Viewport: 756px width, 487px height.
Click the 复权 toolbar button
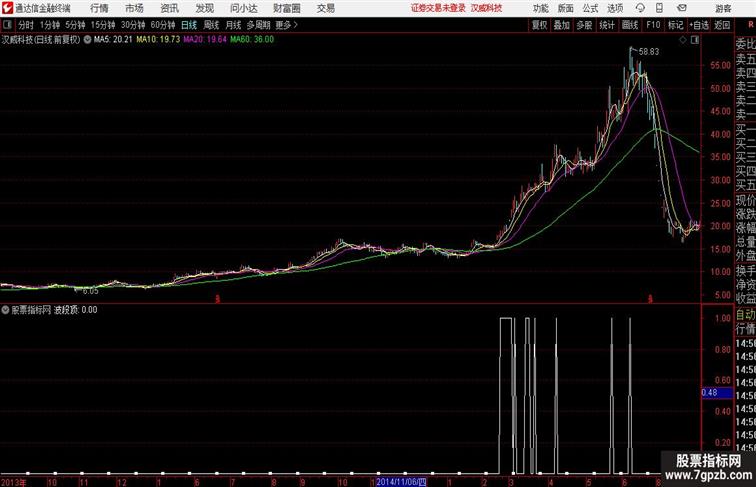[539, 25]
